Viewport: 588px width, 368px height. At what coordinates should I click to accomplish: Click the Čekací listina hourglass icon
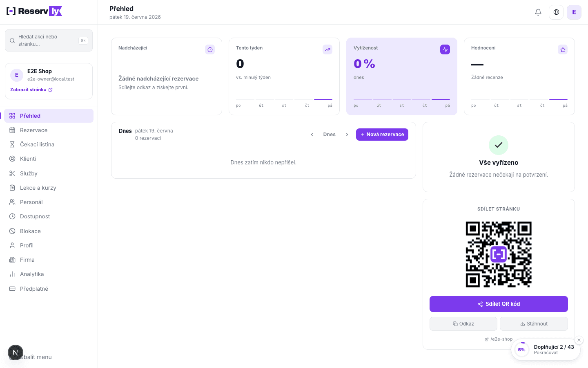click(x=12, y=144)
